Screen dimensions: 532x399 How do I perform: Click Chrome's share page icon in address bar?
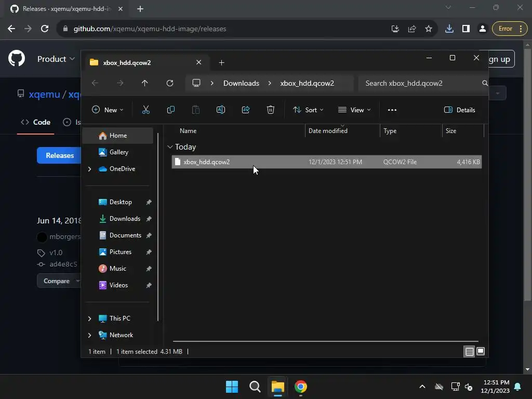(412, 29)
